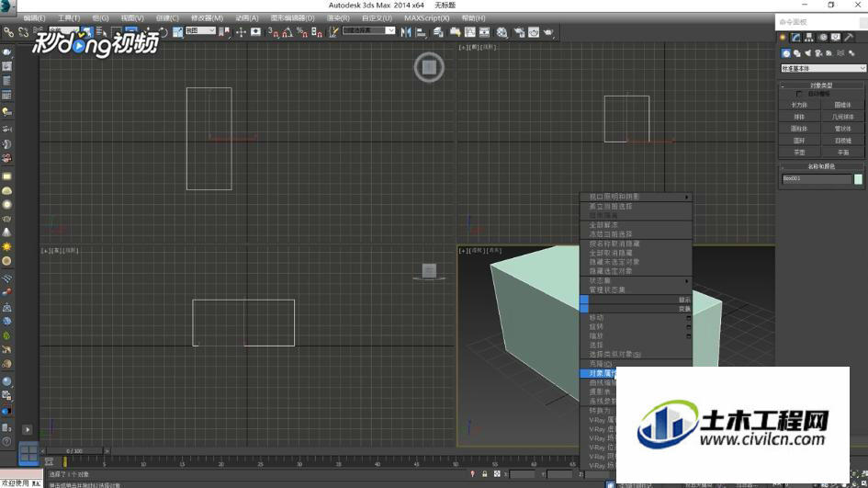Image resolution: width=868 pixels, height=488 pixels.
Task: Click the Box001 object name field
Action: click(x=817, y=179)
